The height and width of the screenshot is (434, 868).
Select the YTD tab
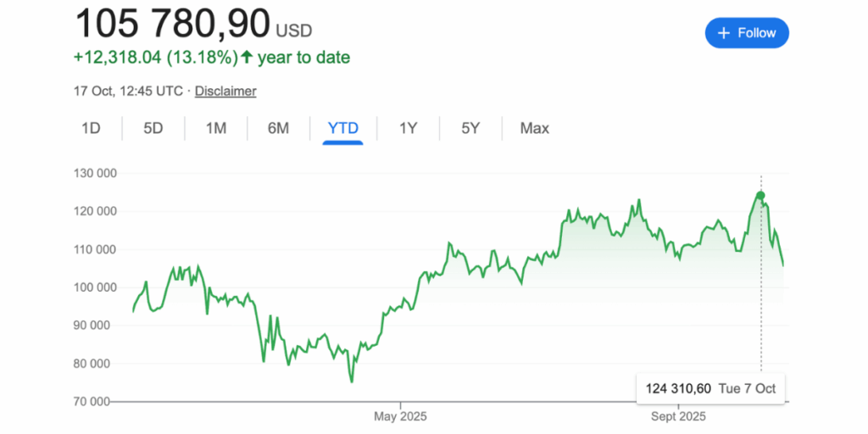[343, 129]
